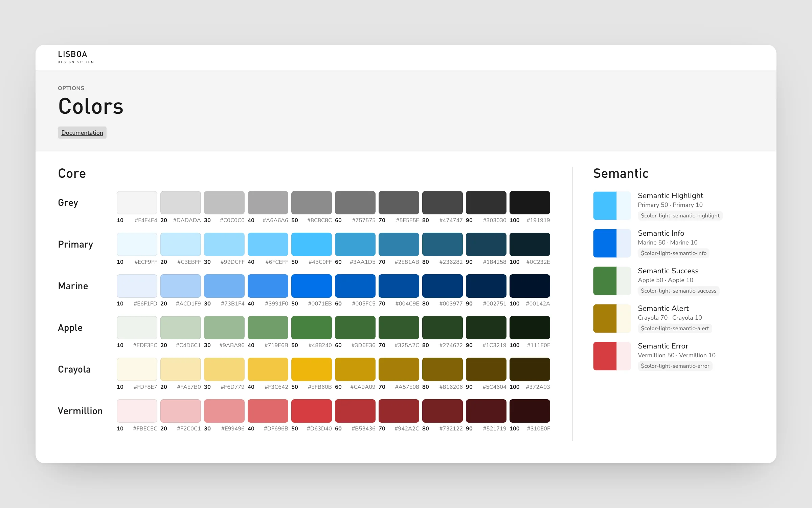This screenshot has width=812, height=508.
Task: Click the $color-light-semantic-highlight token
Action: pyautogui.click(x=680, y=216)
